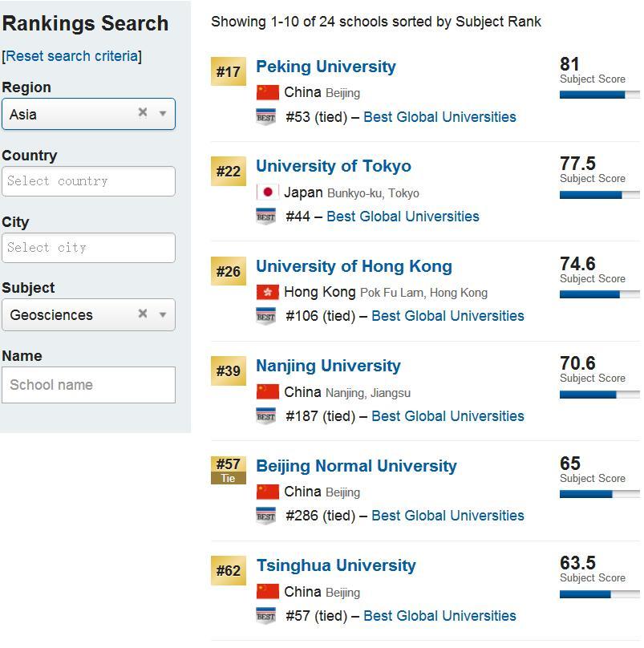Click the #62 rank badge for Tsinghua University
This screenshot has height=648, width=644.
click(229, 570)
